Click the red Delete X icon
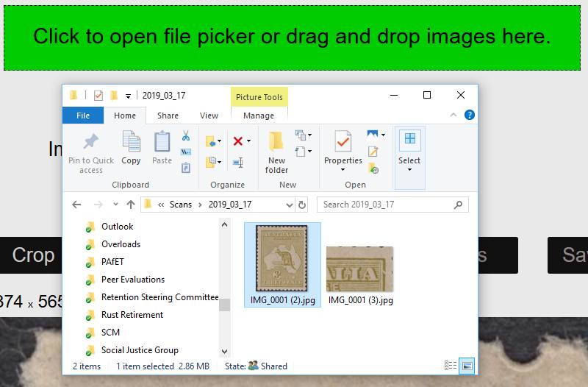588x387 pixels. (x=237, y=141)
